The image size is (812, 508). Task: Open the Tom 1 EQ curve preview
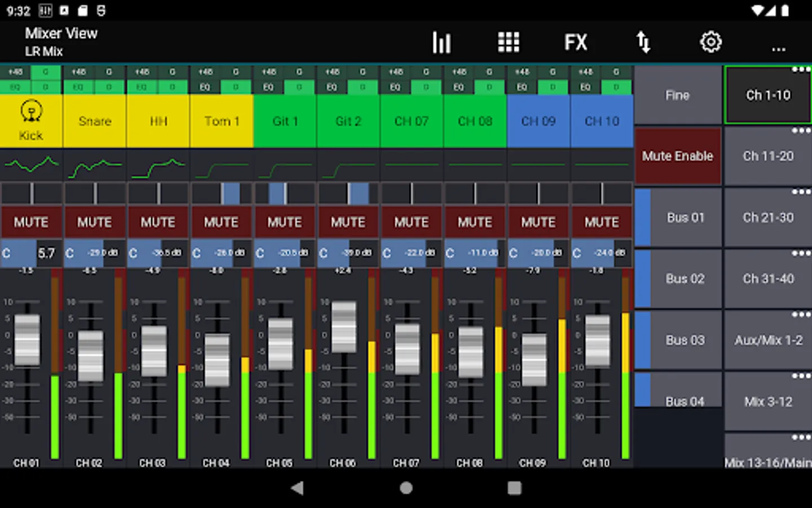tap(222, 165)
